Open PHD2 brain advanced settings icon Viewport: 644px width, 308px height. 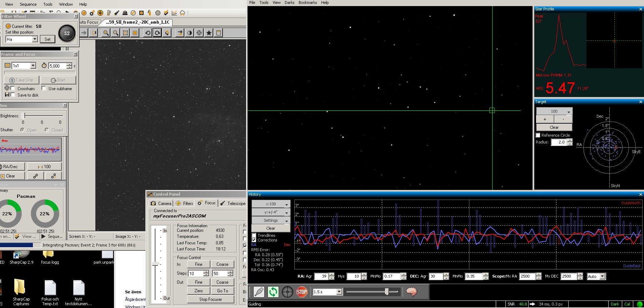click(x=412, y=292)
